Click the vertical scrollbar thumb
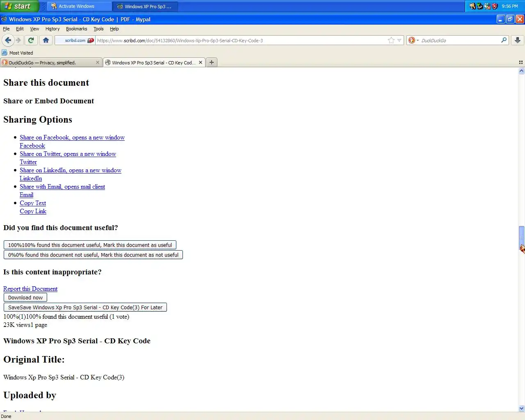This screenshot has width=525, height=420. [521, 238]
